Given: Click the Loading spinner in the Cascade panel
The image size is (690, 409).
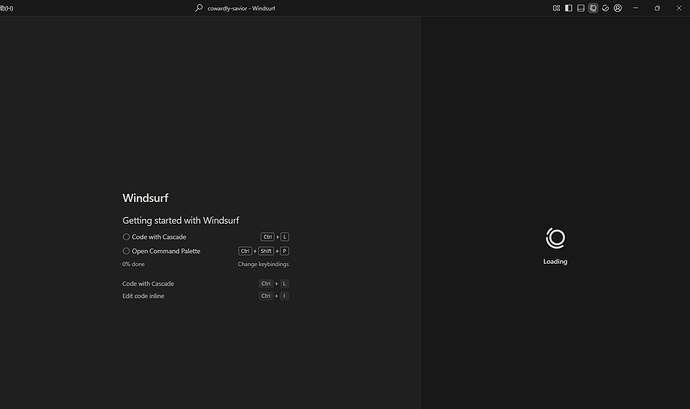Looking at the screenshot, I should pos(555,238).
